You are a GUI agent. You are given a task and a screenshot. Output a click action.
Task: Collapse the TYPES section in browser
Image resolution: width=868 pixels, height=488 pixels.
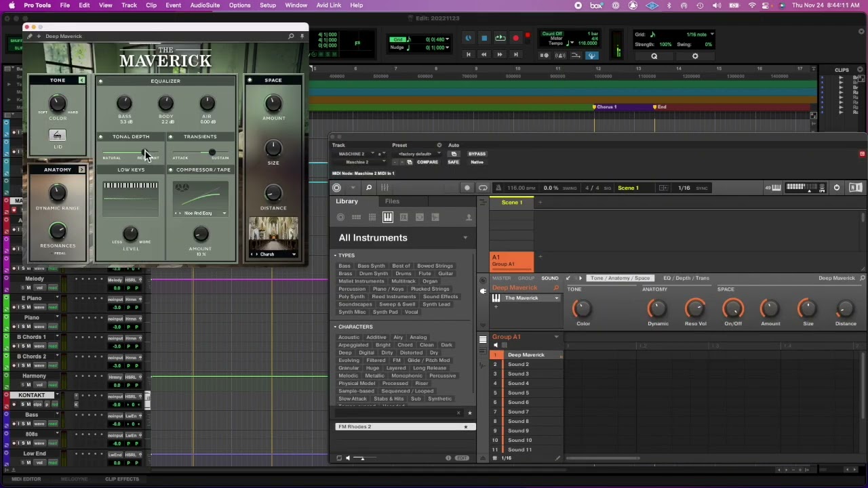[335, 256]
